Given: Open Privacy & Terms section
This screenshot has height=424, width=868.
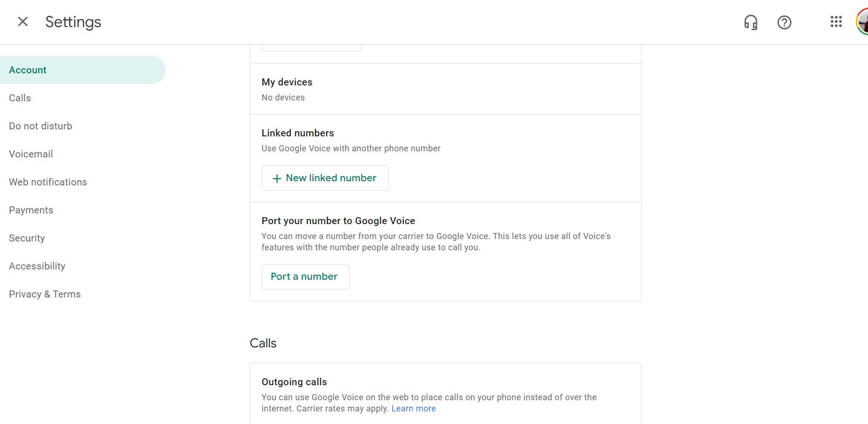Looking at the screenshot, I should [45, 294].
